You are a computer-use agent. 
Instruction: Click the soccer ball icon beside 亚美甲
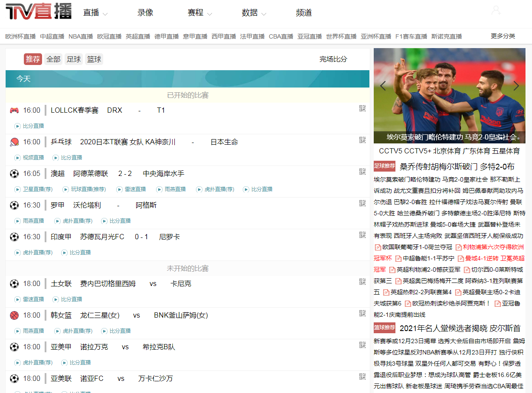(x=14, y=347)
